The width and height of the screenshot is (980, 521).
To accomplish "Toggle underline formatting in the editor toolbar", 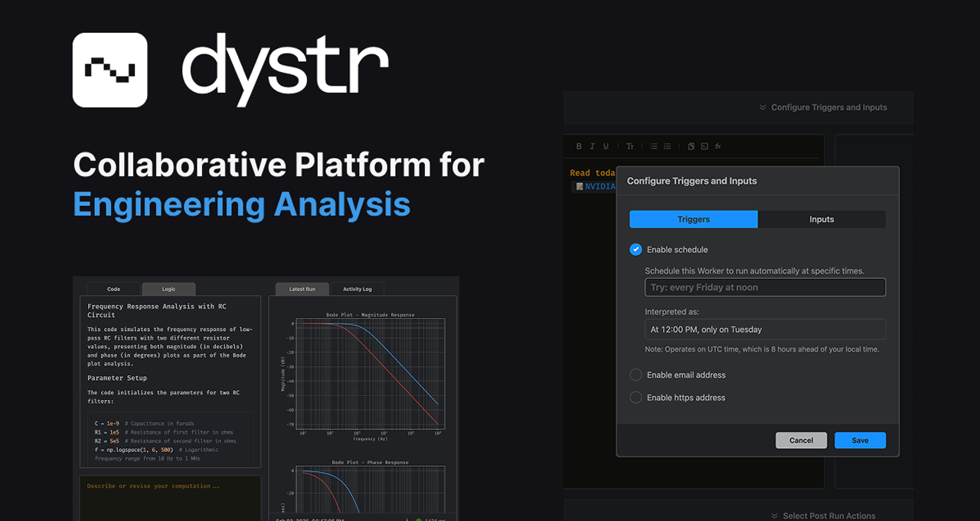I will click(x=606, y=146).
